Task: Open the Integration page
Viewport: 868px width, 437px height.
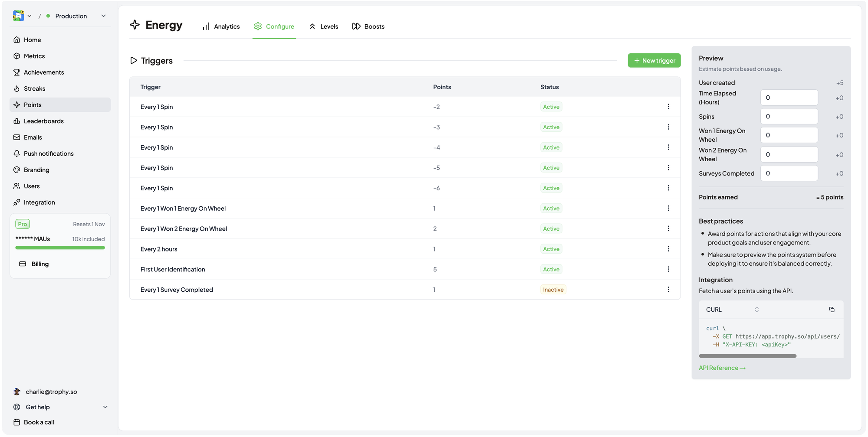Action: tap(60, 202)
